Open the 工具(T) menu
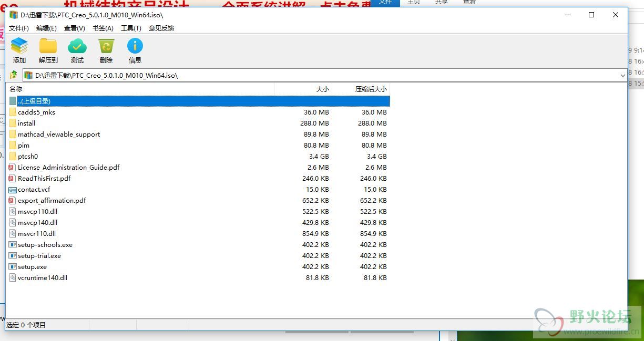Screen dimensions: 644x341 coord(131,28)
